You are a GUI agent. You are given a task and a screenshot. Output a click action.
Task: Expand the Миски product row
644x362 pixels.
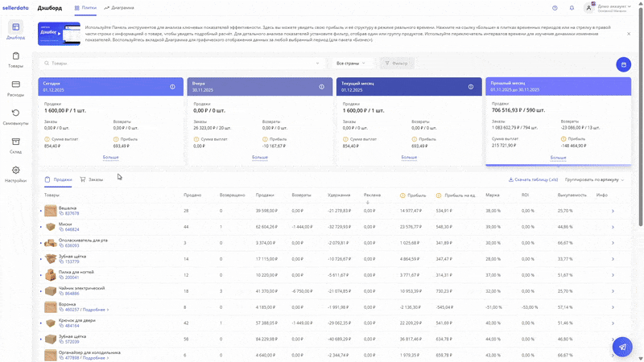pos(40,227)
